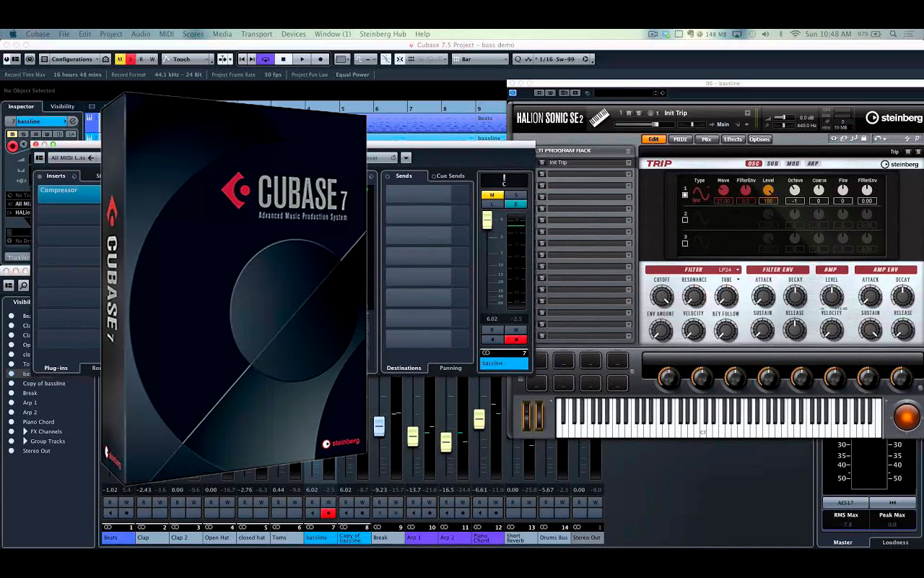Go to the previous marker

243,59
